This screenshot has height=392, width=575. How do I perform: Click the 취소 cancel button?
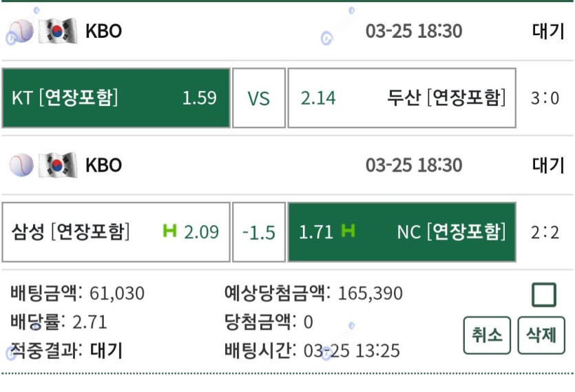coord(487,335)
